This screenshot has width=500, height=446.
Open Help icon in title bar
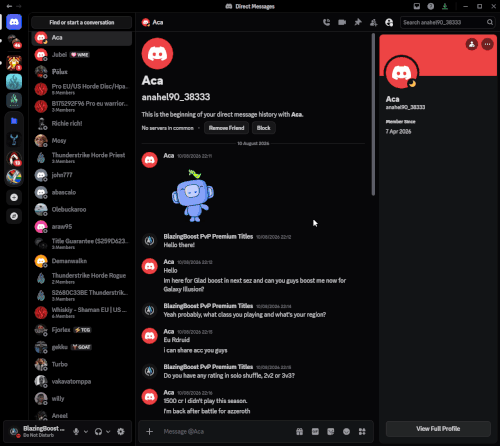(431, 6)
